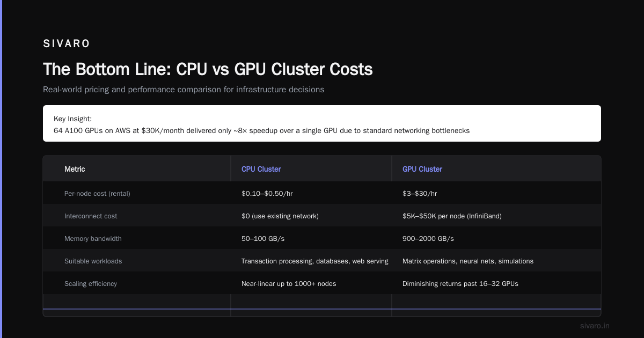
Task: Click the SIVARO brand logo text
Action: [x=67, y=44]
